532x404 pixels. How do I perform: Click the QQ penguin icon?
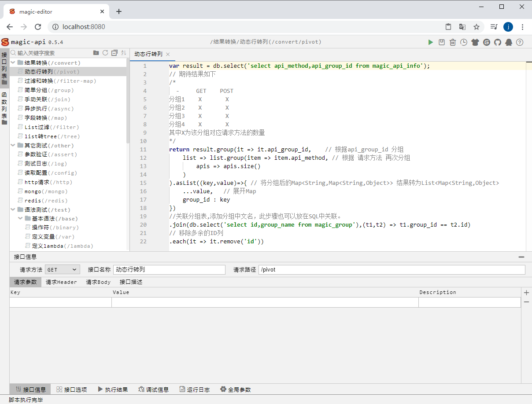(x=509, y=42)
